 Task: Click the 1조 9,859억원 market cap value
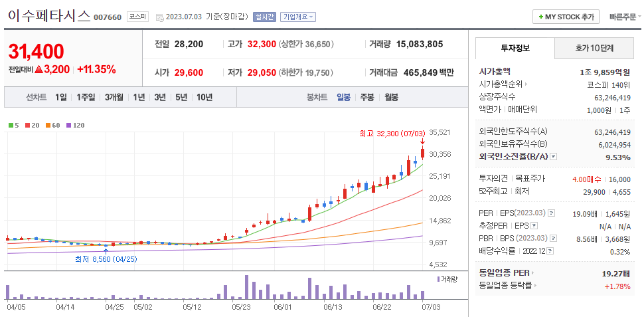click(605, 72)
